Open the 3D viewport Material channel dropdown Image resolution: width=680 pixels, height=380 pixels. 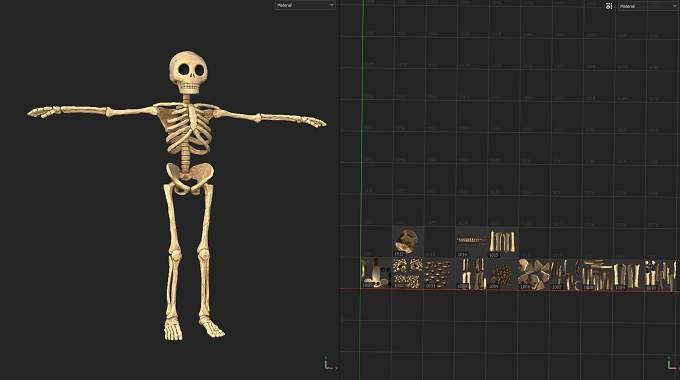coord(305,5)
